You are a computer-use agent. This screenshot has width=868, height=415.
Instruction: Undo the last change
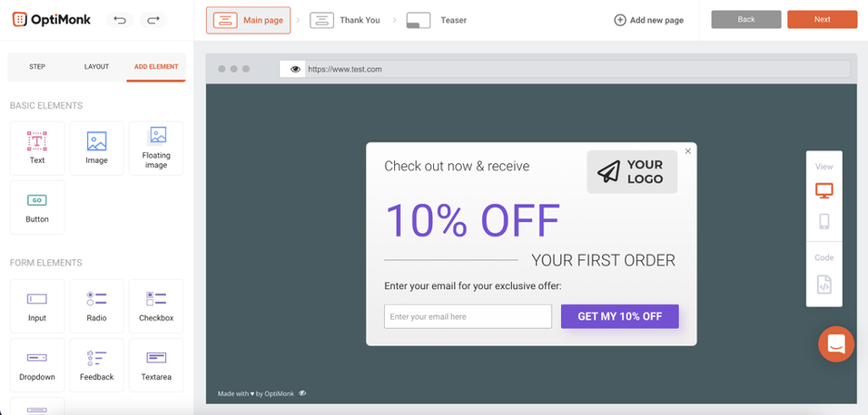pyautogui.click(x=120, y=20)
